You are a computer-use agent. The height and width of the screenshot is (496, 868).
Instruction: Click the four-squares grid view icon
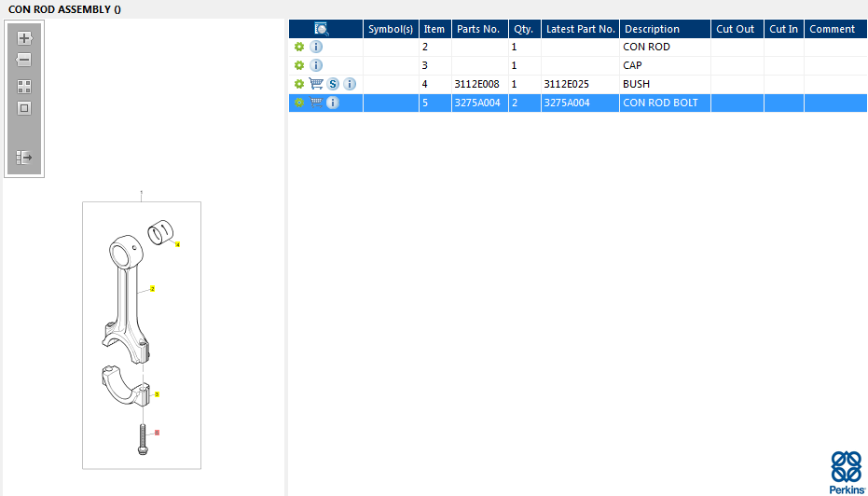coord(24,87)
